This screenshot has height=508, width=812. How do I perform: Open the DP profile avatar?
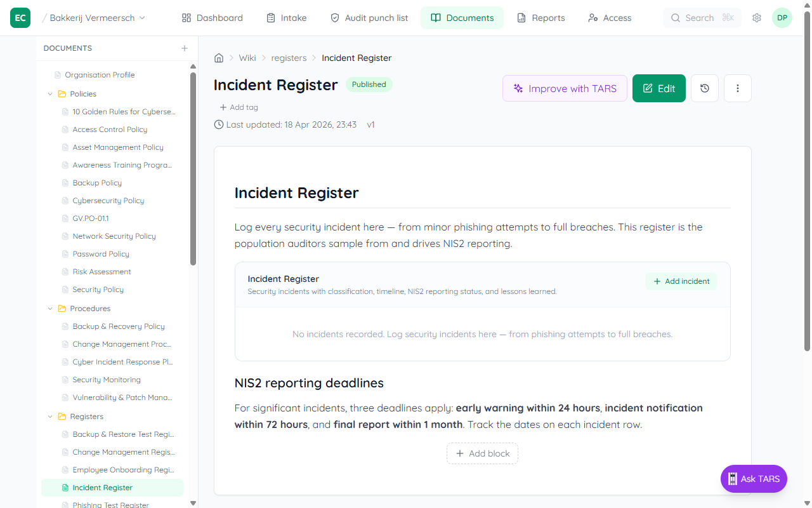[x=782, y=18]
